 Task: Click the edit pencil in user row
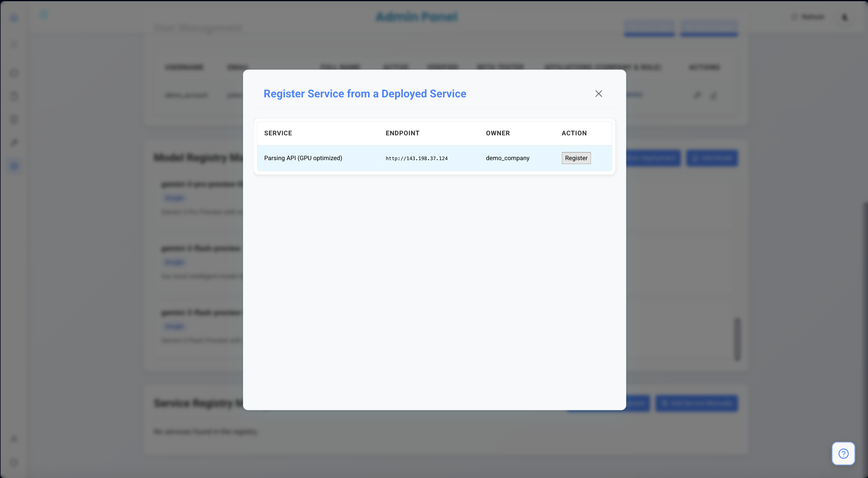(713, 96)
